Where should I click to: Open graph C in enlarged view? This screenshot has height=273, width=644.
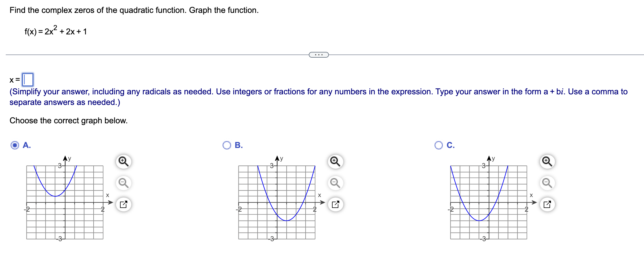(547, 204)
